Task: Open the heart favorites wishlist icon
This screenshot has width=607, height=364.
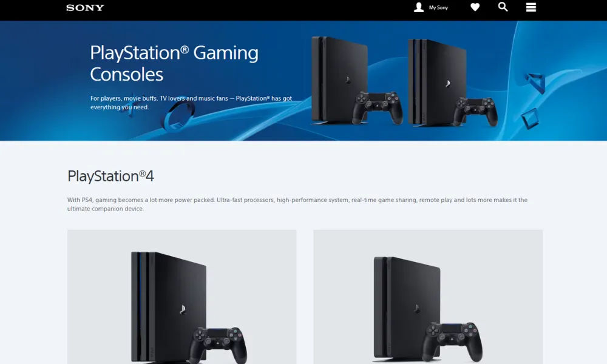Action: pos(475,7)
